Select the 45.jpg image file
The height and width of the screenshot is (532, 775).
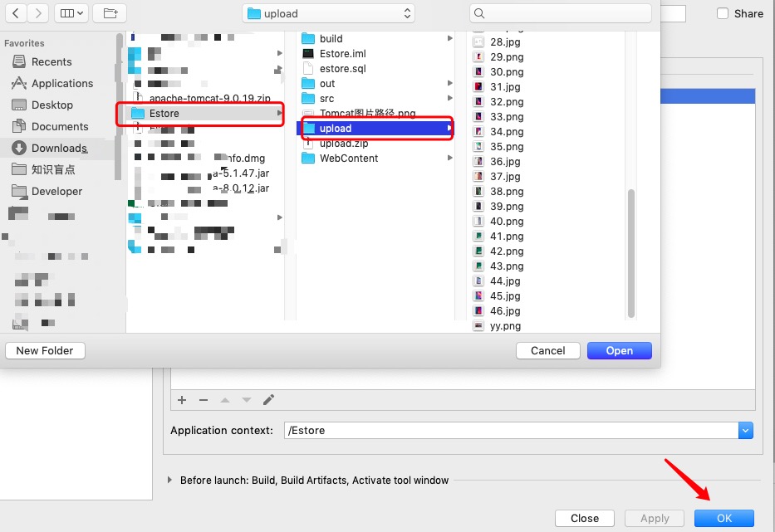click(x=505, y=296)
